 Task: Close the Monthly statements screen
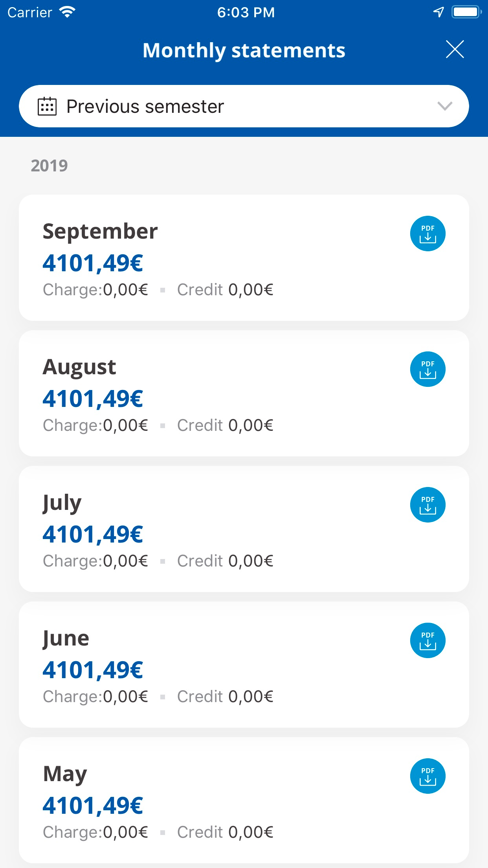(x=455, y=50)
